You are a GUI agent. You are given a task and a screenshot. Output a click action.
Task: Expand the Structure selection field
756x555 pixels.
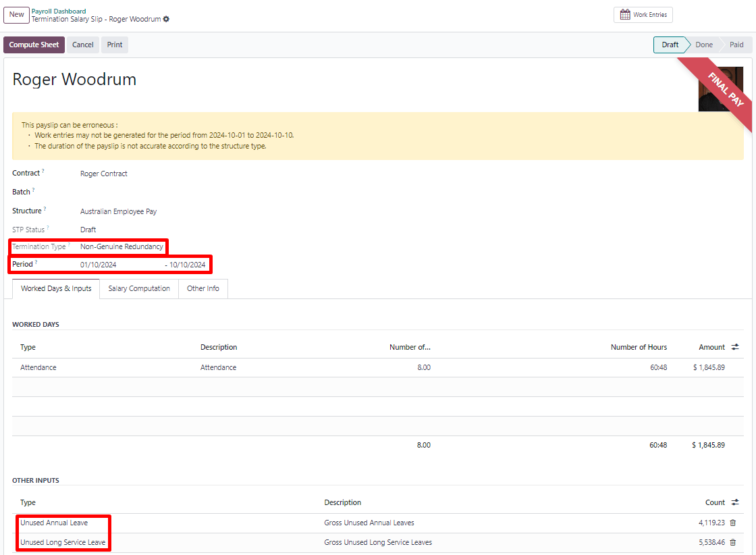coord(118,211)
